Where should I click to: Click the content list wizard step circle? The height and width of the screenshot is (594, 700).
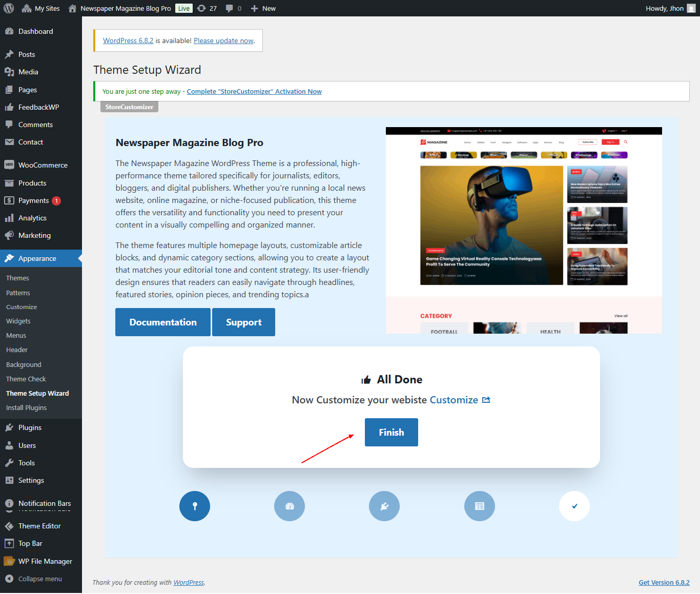480,506
